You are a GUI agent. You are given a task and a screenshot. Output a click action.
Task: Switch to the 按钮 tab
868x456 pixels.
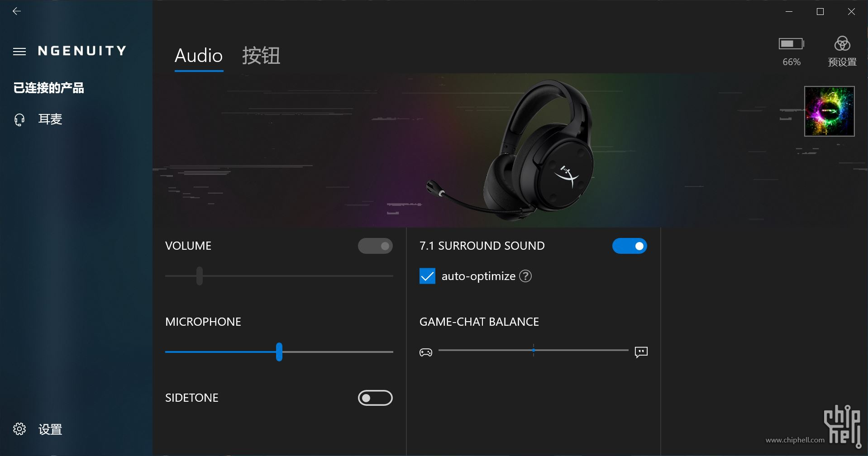[261, 56]
